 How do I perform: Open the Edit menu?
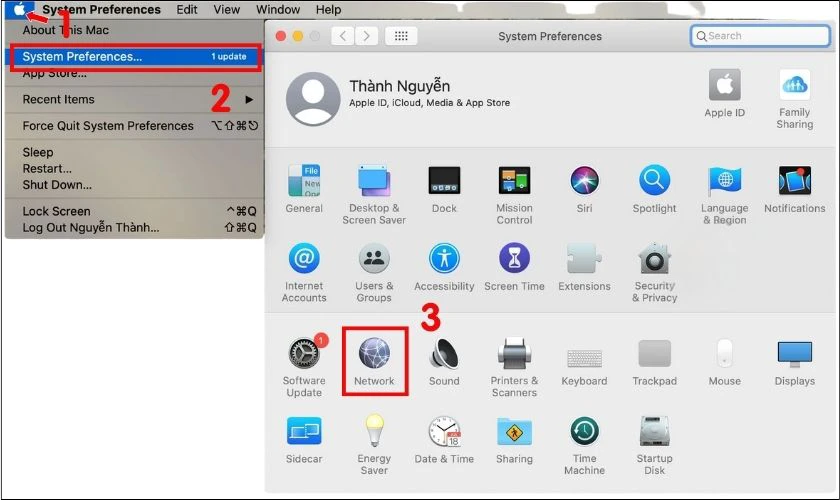(x=187, y=9)
